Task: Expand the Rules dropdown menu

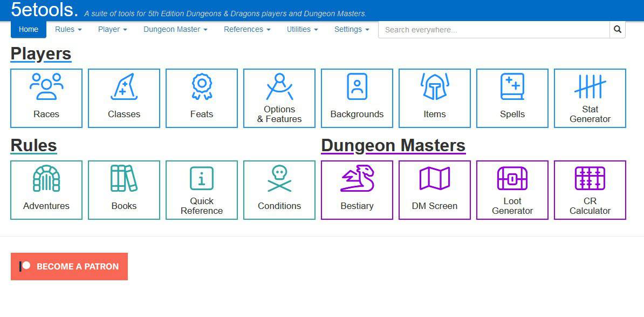Action: (x=68, y=30)
